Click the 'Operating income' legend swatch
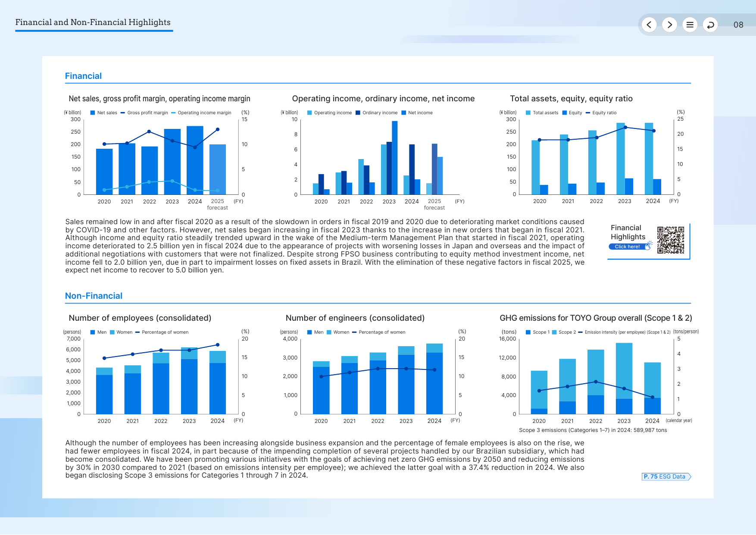The height and width of the screenshot is (535, 756). point(309,113)
